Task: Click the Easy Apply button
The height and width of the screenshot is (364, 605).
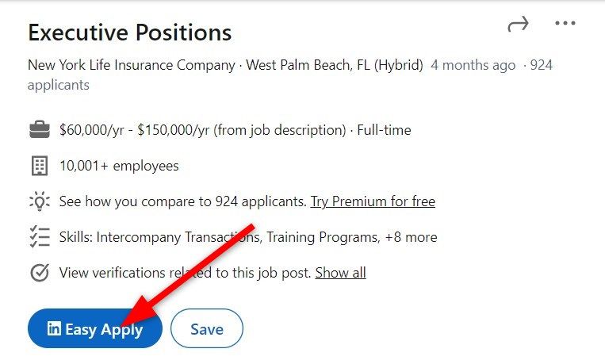Action: [x=95, y=328]
